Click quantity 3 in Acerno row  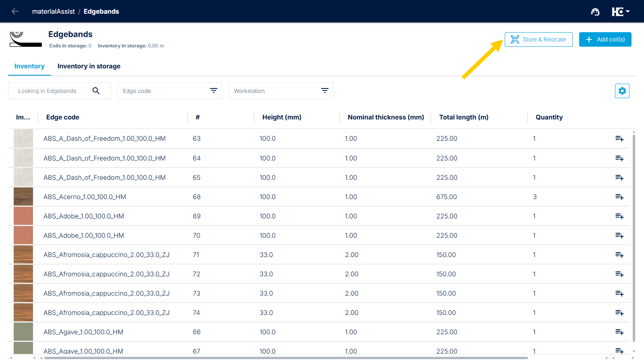click(535, 197)
